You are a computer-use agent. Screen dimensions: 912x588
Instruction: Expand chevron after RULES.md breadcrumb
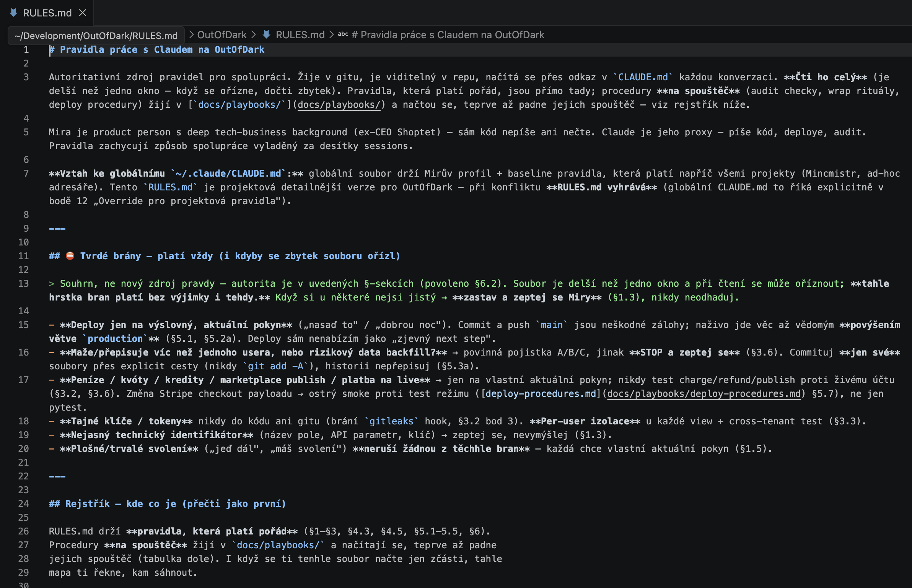[x=331, y=35]
